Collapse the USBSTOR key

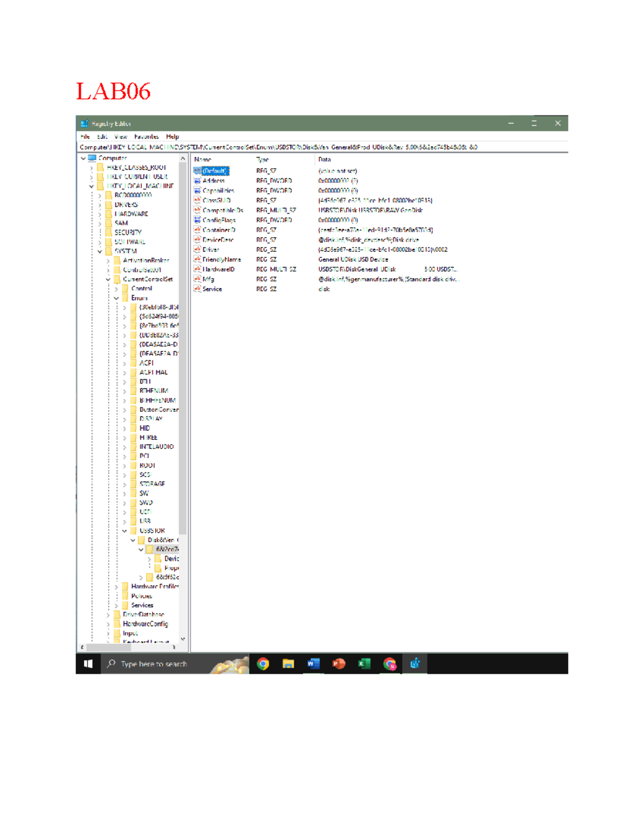point(125,530)
